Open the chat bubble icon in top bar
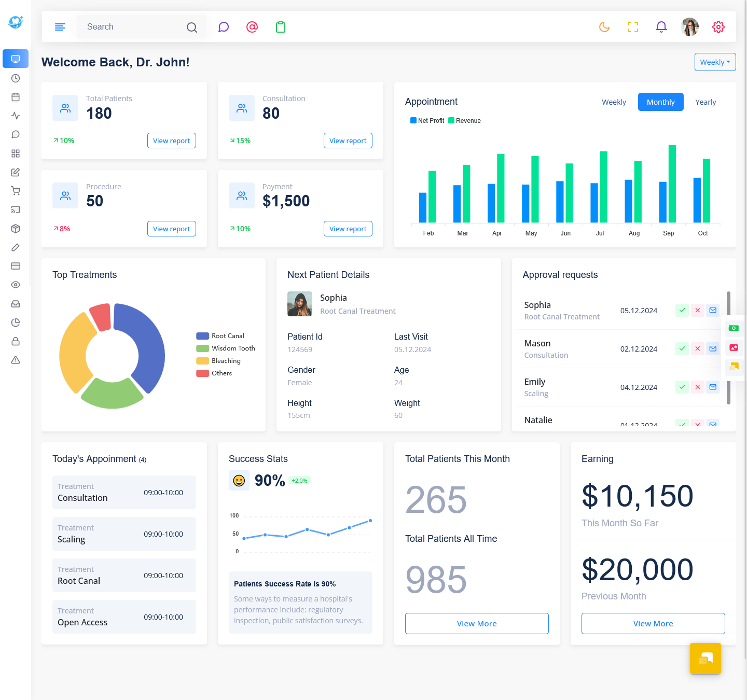 click(224, 27)
